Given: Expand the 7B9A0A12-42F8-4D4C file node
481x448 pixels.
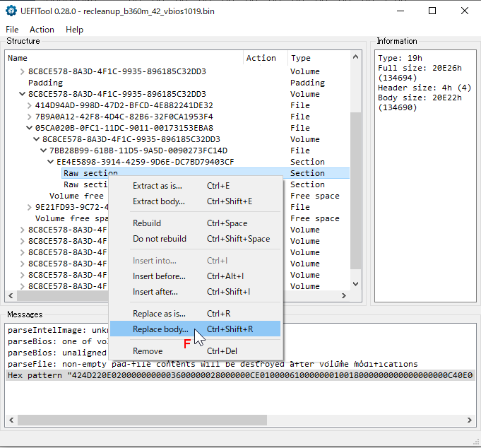Looking at the screenshot, I should pos(30,117).
